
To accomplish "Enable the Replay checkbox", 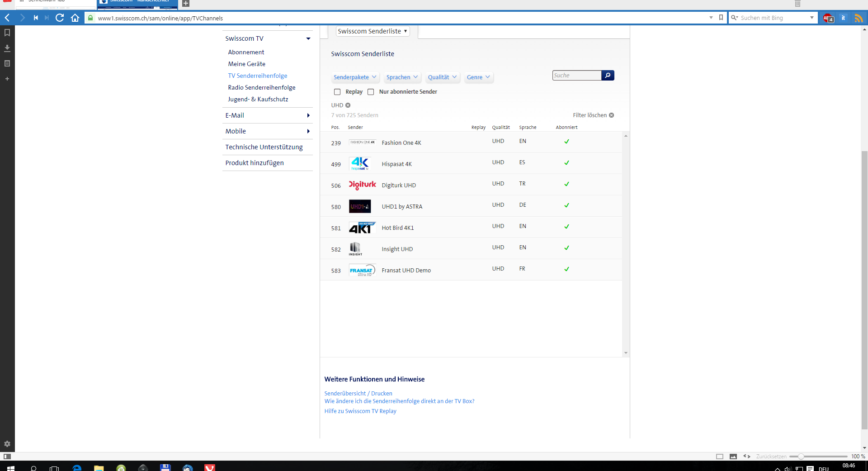I will click(x=337, y=92).
